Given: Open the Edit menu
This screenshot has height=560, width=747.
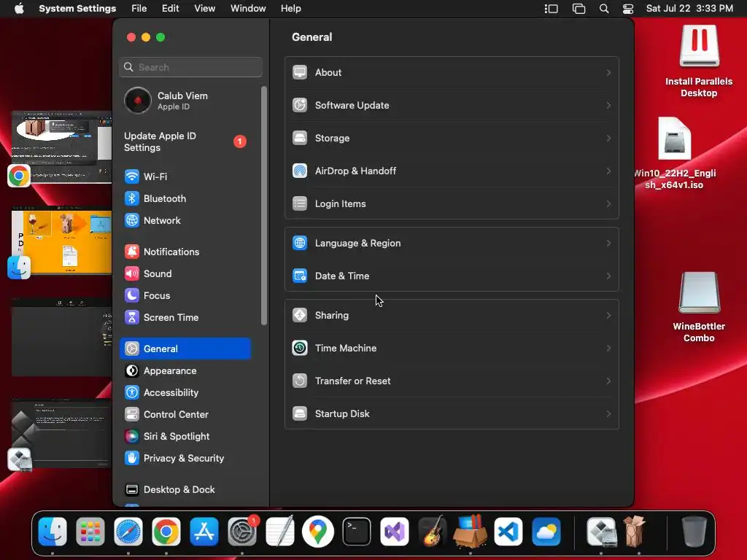Looking at the screenshot, I should pyautogui.click(x=170, y=9).
